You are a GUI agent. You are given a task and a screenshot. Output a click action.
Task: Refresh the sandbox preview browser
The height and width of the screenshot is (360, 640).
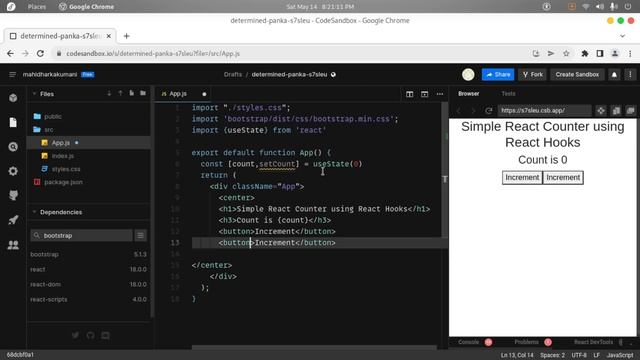point(488,111)
